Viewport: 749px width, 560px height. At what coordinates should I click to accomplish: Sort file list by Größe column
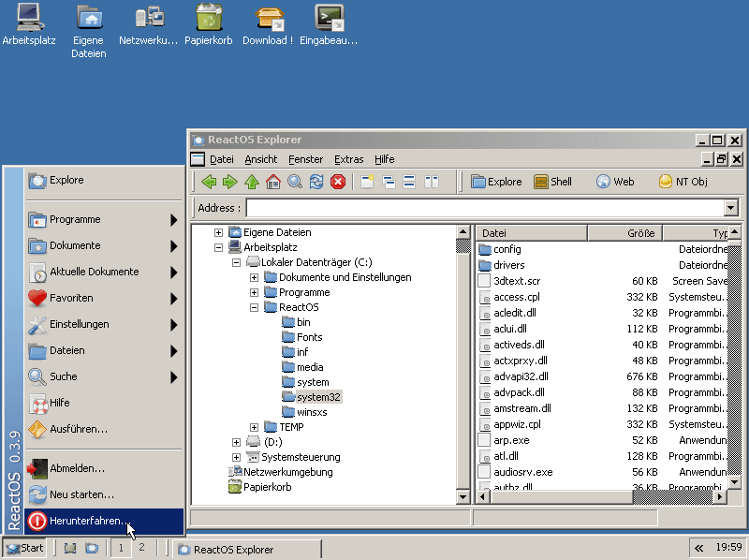624,233
